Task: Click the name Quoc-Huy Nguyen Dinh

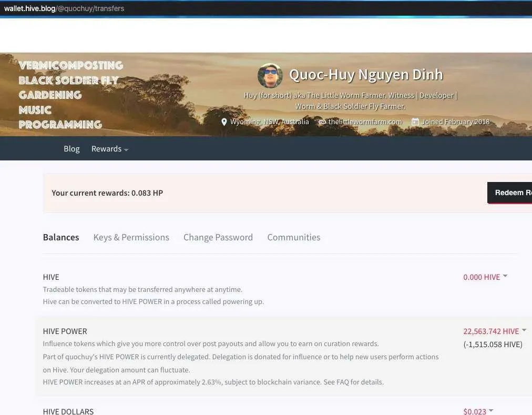Action: click(x=366, y=75)
